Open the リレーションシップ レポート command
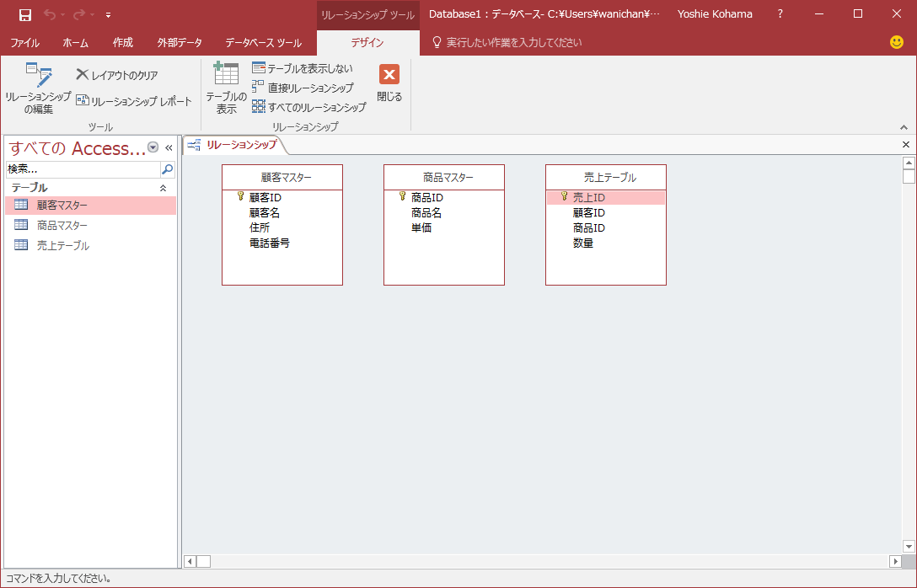 pyautogui.click(x=134, y=101)
